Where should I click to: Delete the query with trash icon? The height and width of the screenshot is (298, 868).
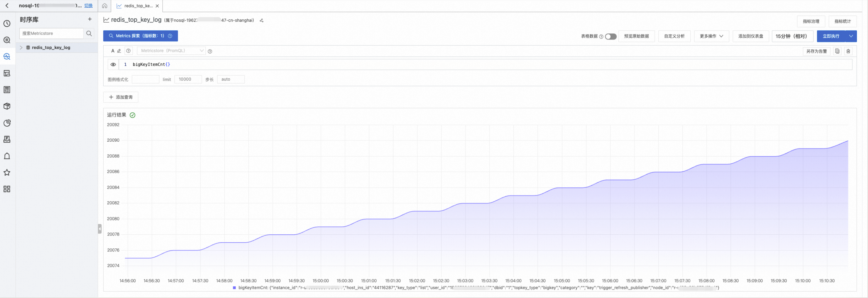(x=848, y=51)
